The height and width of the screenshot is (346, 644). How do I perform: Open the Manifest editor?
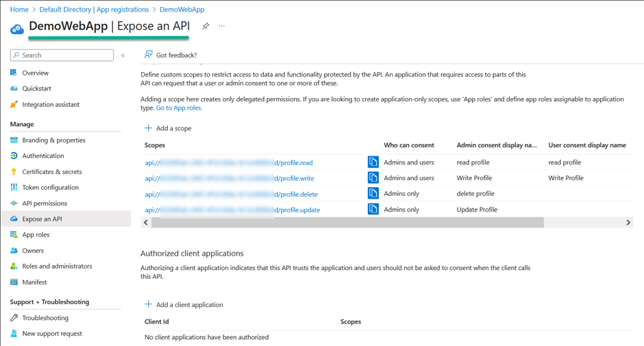click(34, 282)
